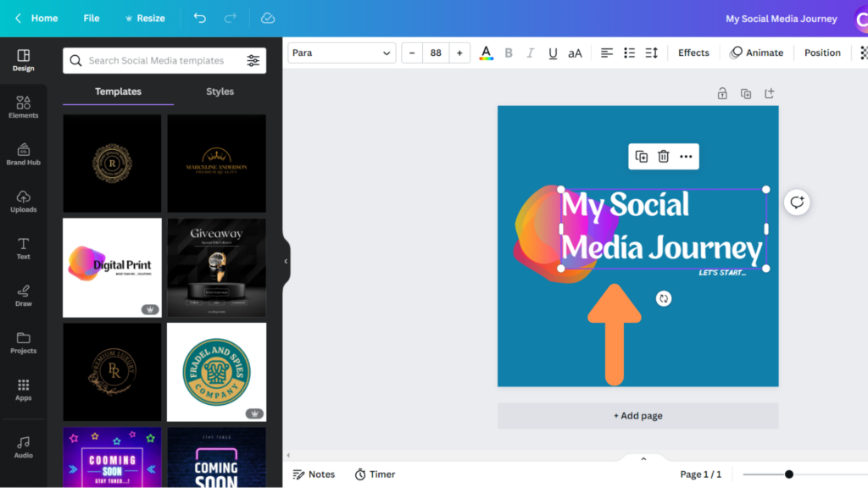Click the font size field showing 88
The image size is (868, 488).
point(436,53)
